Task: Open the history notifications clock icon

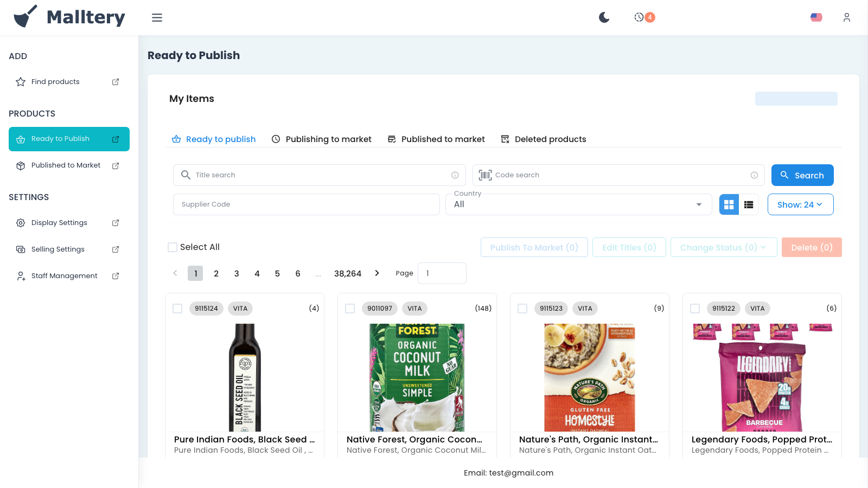Action: (x=639, y=17)
